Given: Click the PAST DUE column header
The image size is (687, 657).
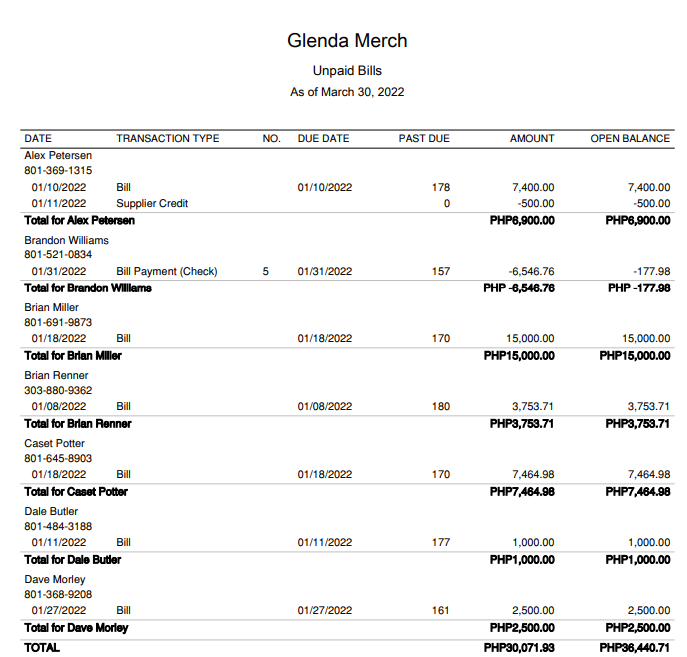Looking at the screenshot, I should pos(424,138).
